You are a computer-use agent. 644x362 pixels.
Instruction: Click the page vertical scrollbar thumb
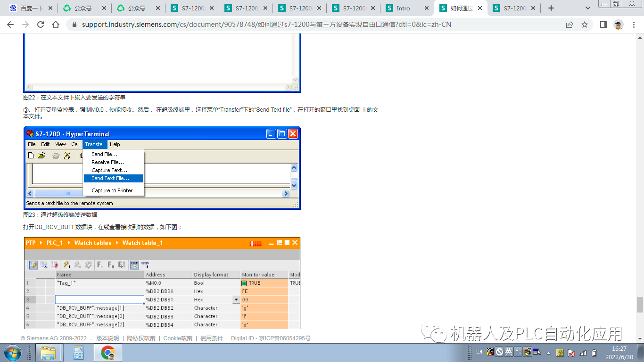(640, 304)
